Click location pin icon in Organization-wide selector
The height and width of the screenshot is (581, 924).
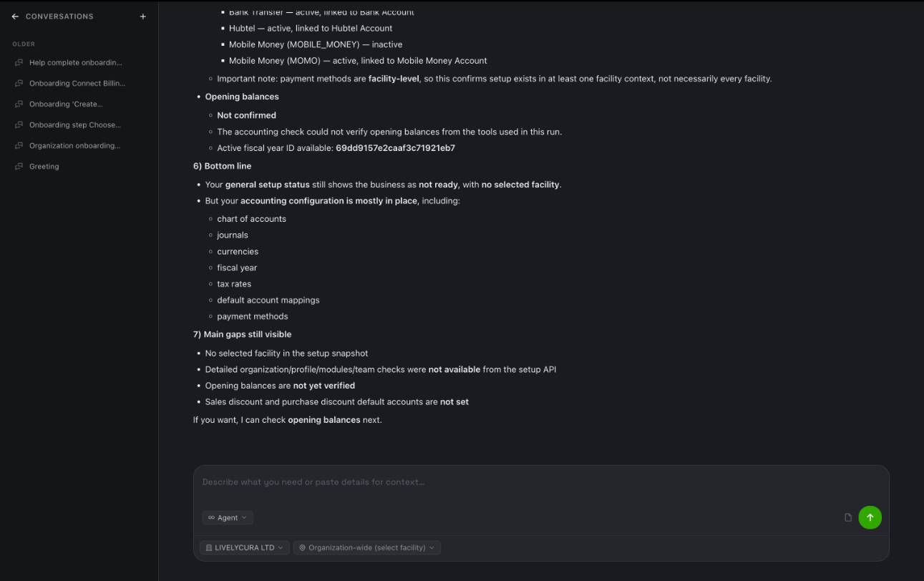coord(302,547)
